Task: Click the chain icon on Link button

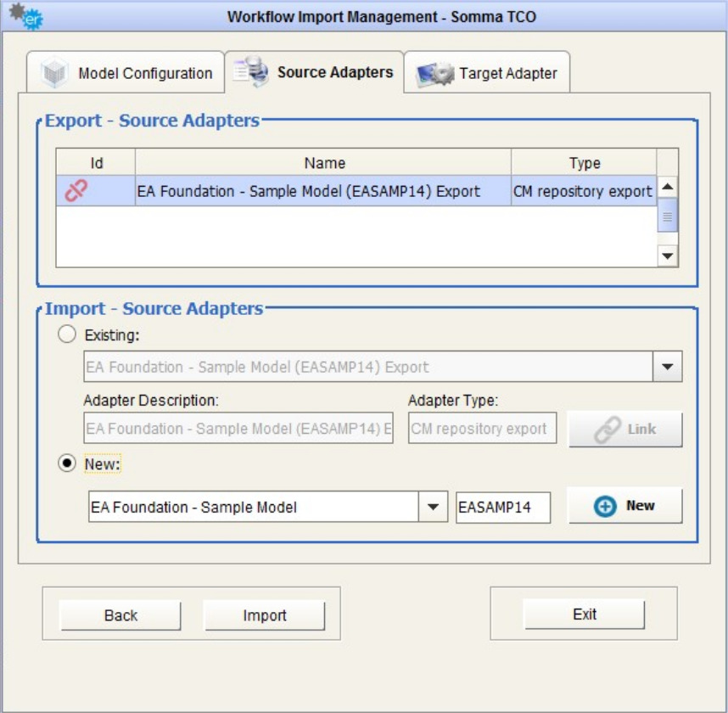Action: pos(608,429)
